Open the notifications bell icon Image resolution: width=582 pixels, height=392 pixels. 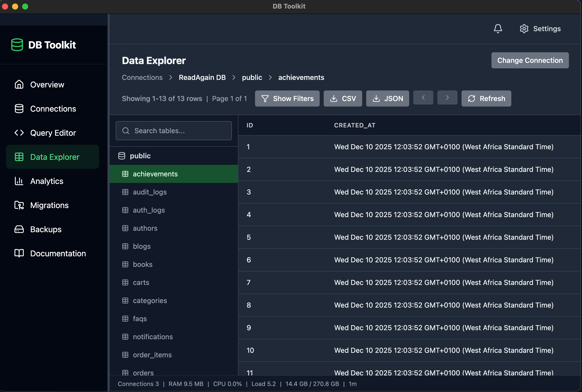click(498, 28)
